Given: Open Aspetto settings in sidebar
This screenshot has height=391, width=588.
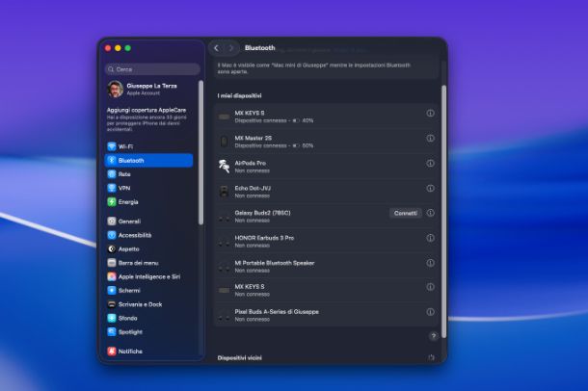Looking at the screenshot, I should pos(148,249).
